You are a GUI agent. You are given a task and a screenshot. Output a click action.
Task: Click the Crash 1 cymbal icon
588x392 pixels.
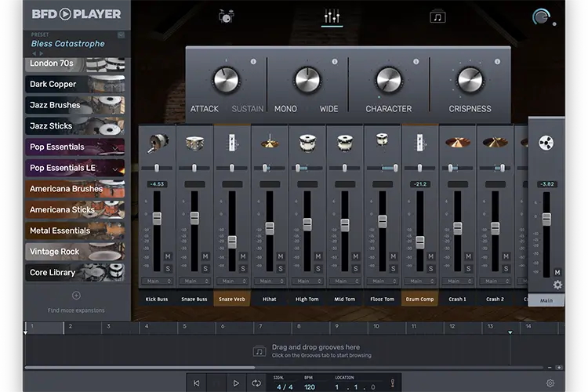(458, 143)
